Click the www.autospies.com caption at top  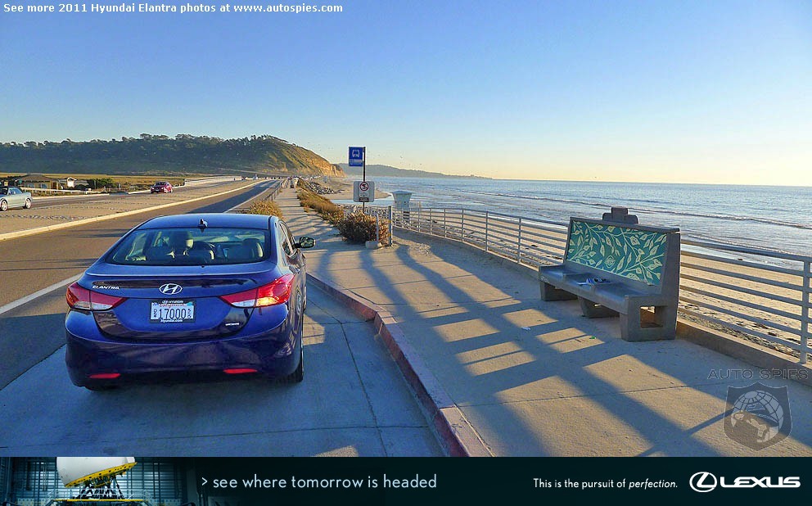[x=287, y=7]
